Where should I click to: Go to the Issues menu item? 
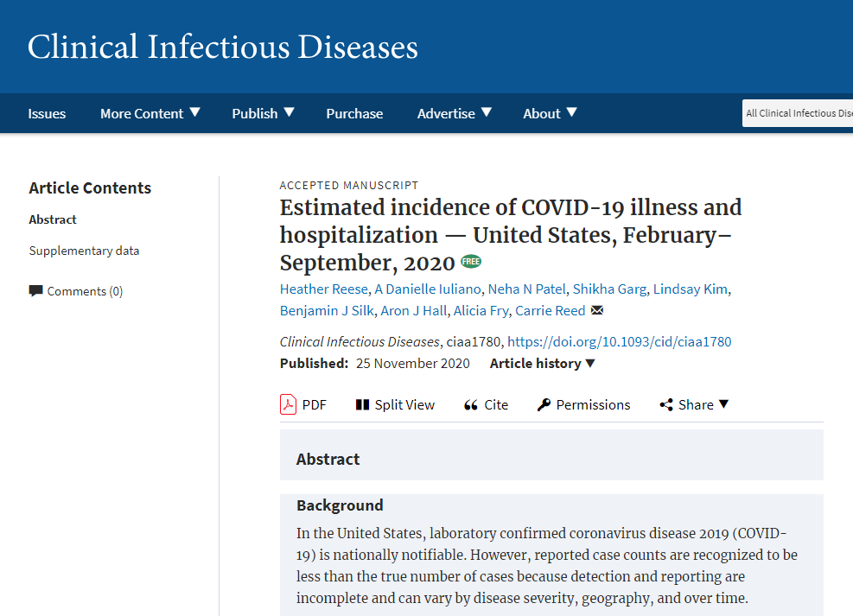click(47, 113)
